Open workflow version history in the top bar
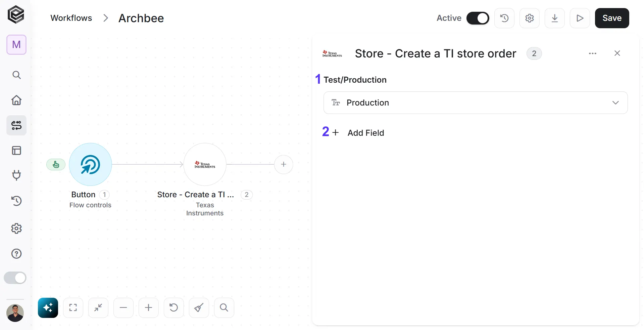 [x=504, y=18]
